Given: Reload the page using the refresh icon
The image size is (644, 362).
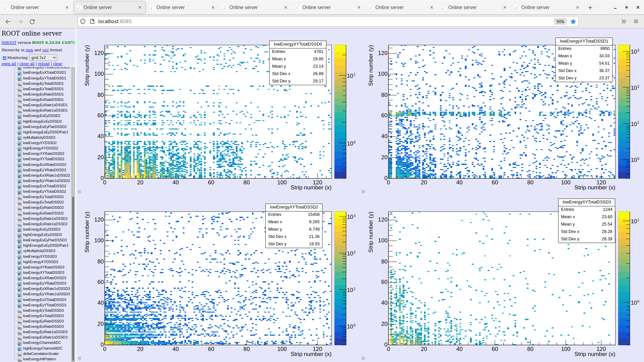Looking at the screenshot, I should (x=32, y=21).
